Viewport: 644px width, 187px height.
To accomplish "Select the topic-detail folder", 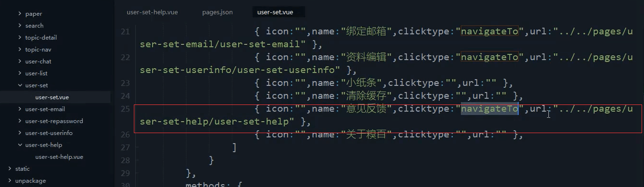I will click(41, 38).
